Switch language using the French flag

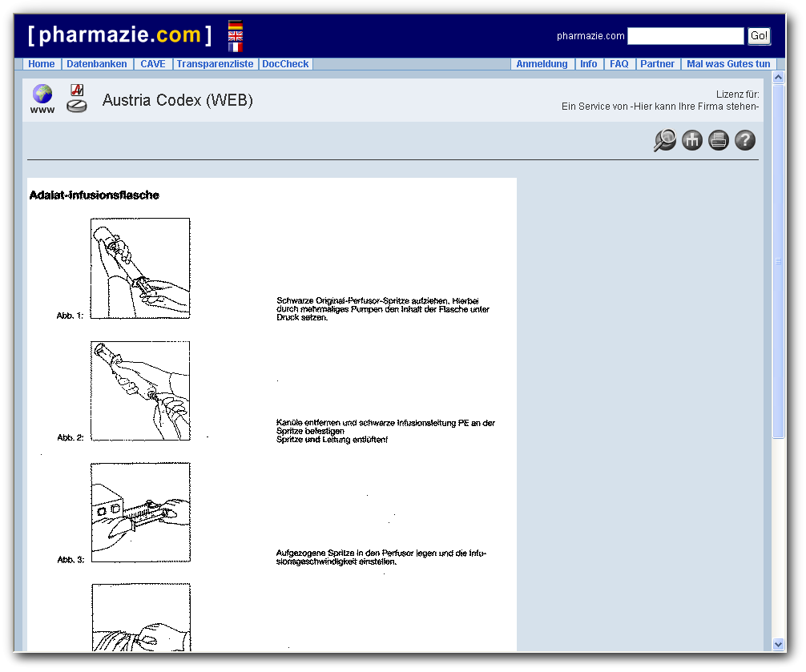(234, 46)
